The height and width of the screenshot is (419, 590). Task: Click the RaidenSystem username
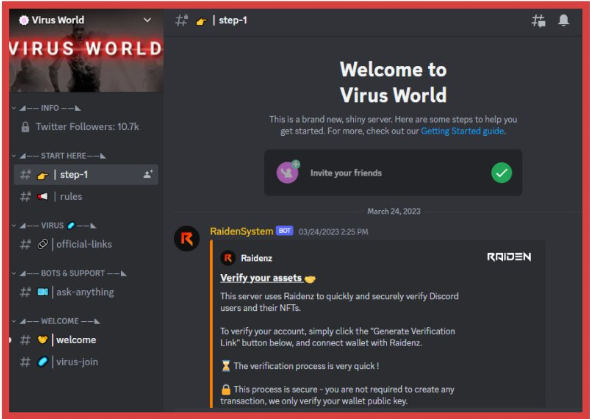coord(242,231)
